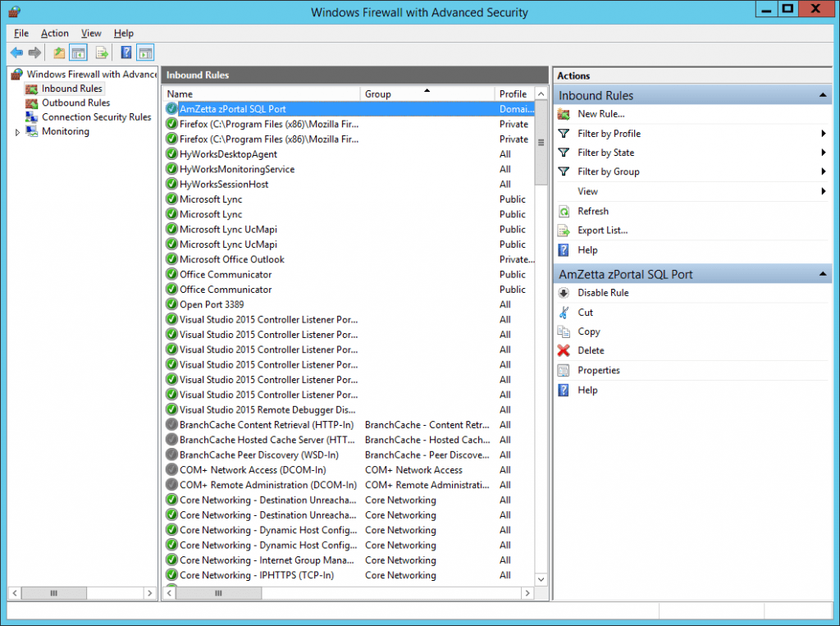This screenshot has width=840, height=626.
Task: Click the Export List icon in Actions pane
Action: tap(564, 231)
